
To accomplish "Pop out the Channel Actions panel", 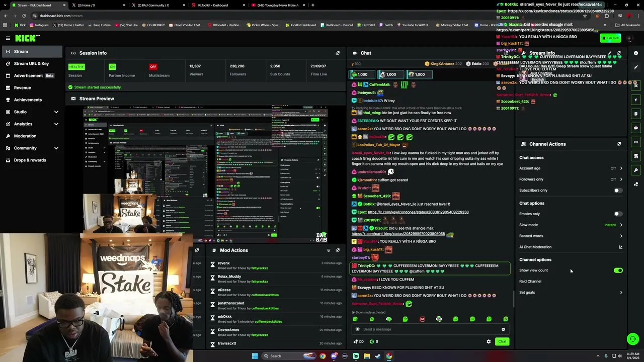I will tap(619, 144).
